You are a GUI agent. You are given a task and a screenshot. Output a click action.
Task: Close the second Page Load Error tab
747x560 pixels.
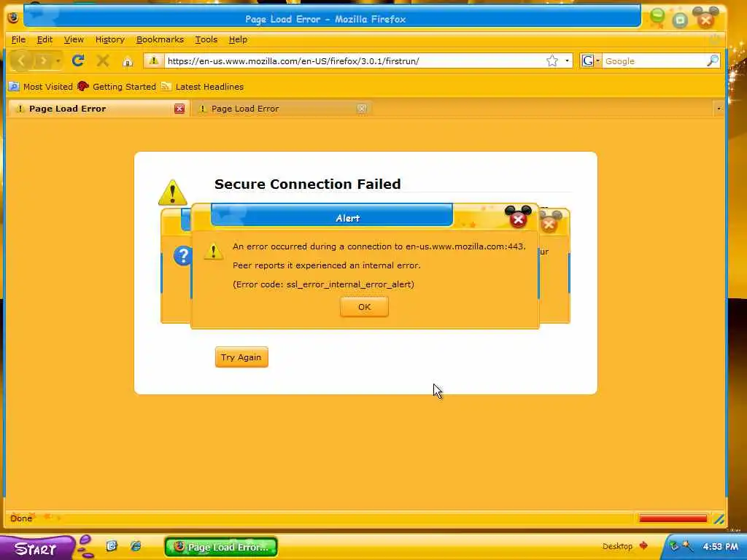click(x=362, y=109)
